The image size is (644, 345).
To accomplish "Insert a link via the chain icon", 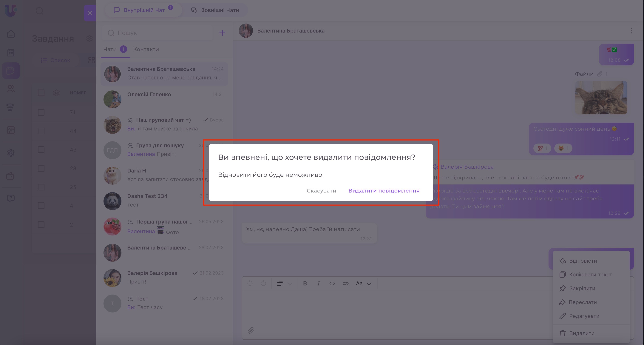I will [345, 284].
